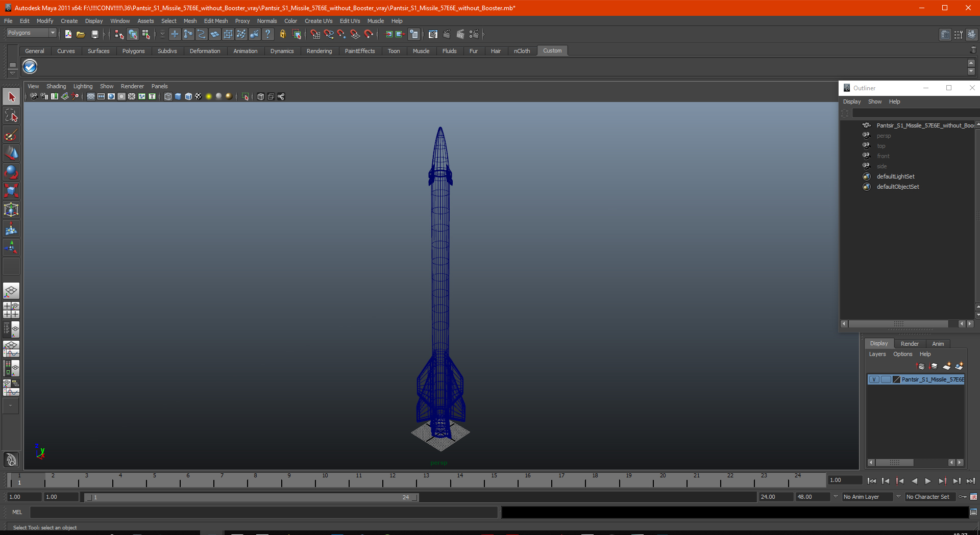Click the MEL command line input
The width and height of the screenshot is (980, 535).
click(x=263, y=512)
